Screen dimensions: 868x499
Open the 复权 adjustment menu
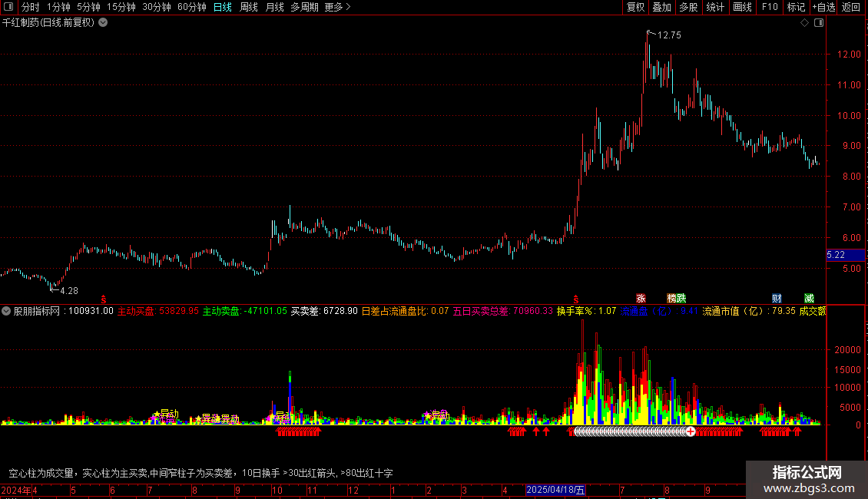635,7
